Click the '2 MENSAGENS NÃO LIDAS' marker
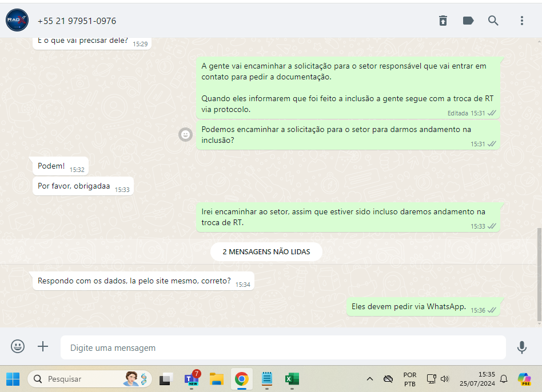This screenshot has height=392, width=542. [266, 252]
